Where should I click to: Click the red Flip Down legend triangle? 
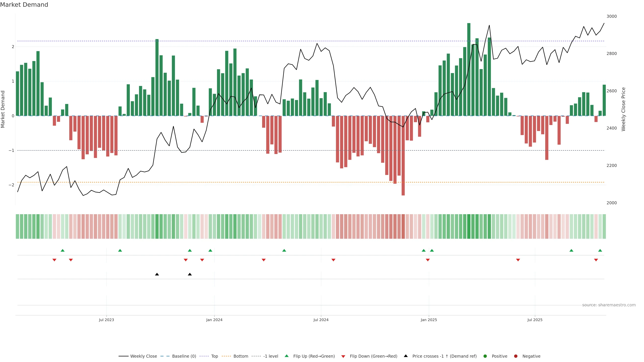pyautogui.click(x=343, y=356)
